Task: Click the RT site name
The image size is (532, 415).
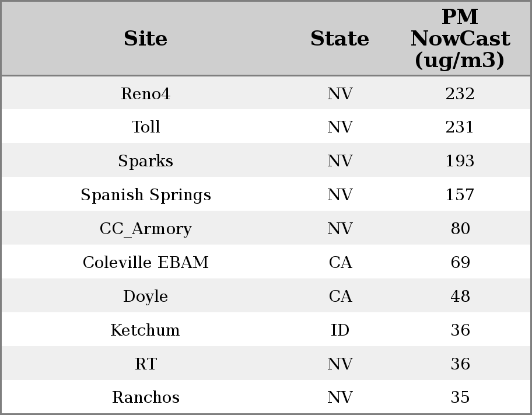Action: [145, 364]
